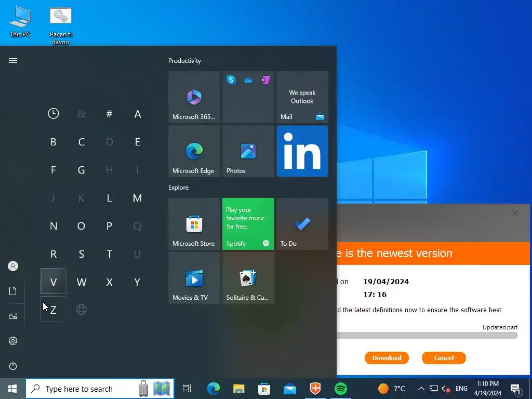Open the LinkedIn tile
532x399 pixels.
(x=302, y=151)
